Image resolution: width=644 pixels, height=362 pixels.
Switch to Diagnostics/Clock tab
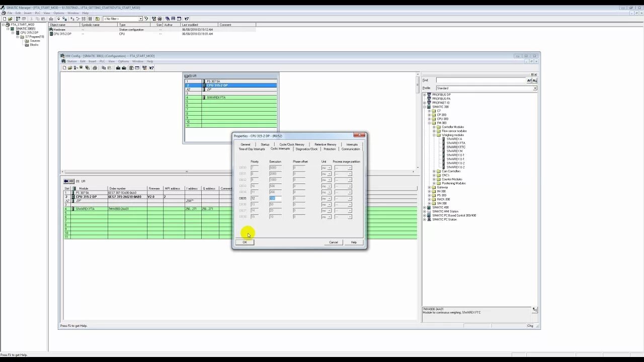coord(306,149)
